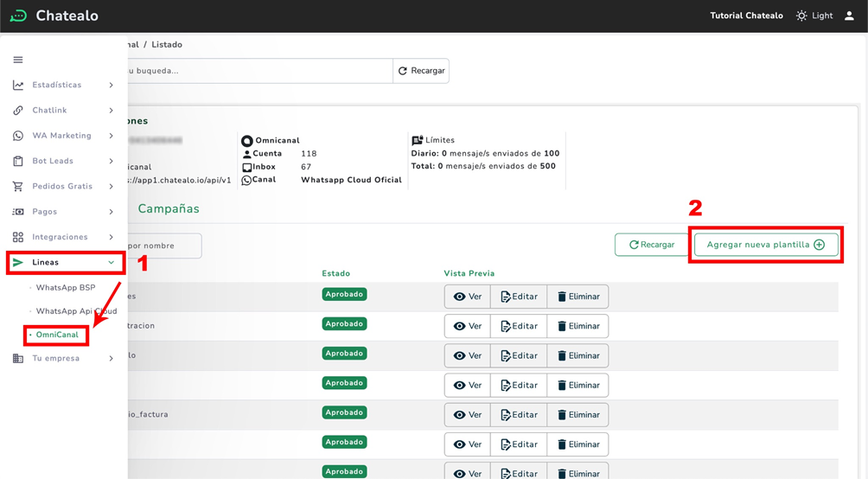Image resolution: width=868 pixels, height=479 pixels.
Task: Open the Campañas tab
Action: point(169,208)
